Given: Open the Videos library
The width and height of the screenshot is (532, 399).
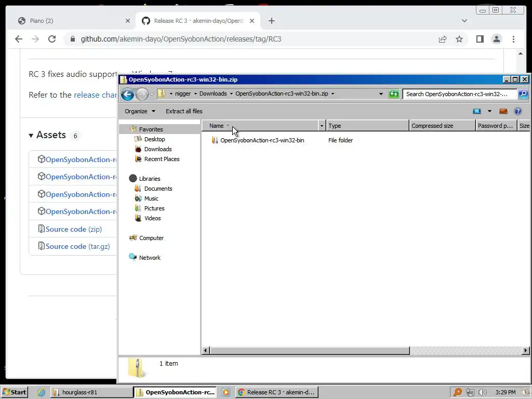Looking at the screenshot, I should pyautogui.click(x=152, y=218).
